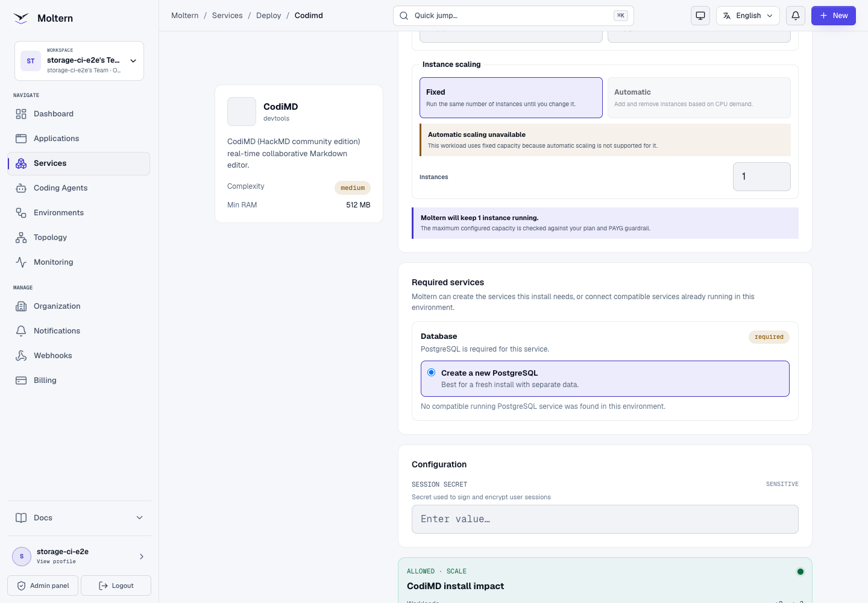Screen dimensions: 868x603
Task: Click the search magnifier icon
Action: coord(404,16)
